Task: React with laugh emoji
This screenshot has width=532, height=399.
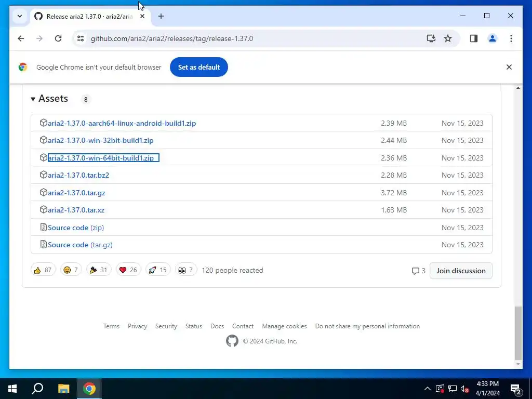Action: (x=71, y=270)
